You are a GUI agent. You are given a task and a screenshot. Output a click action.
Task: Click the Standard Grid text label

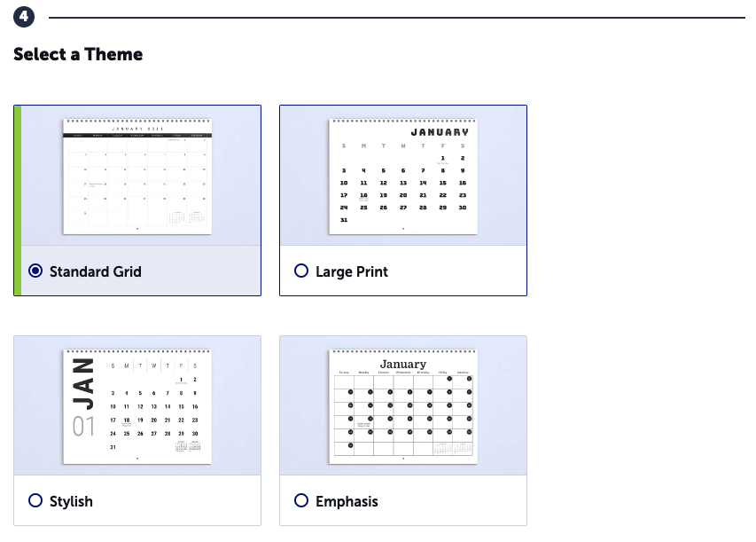(96, 271)
